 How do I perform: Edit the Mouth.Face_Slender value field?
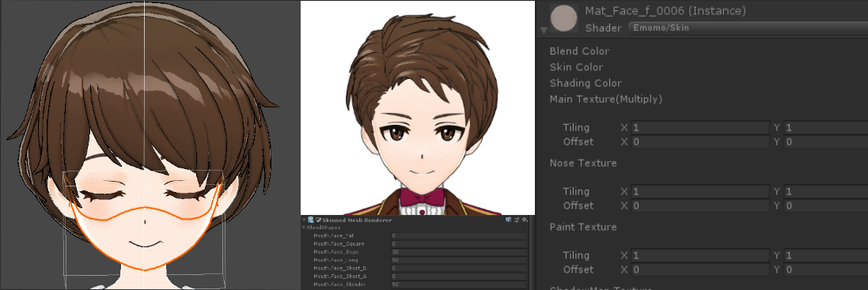point(458,284)
